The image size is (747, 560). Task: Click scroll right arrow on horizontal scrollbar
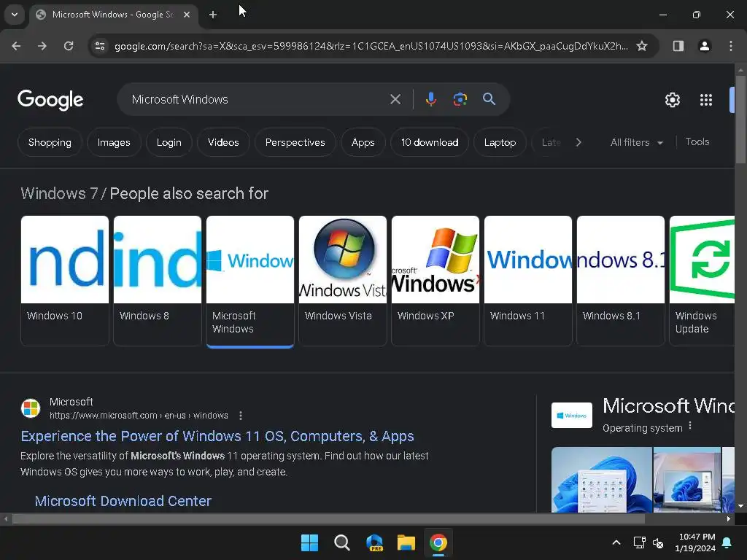point(729,519)
